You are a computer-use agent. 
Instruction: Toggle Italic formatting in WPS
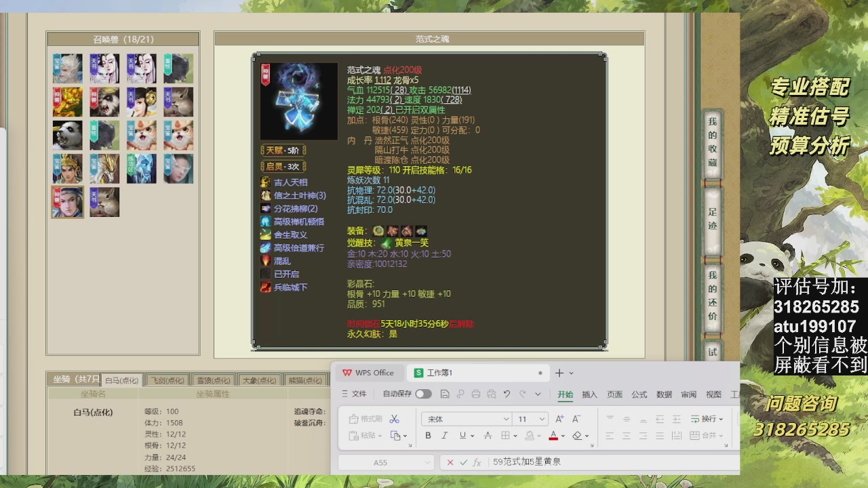click(445, 436)
